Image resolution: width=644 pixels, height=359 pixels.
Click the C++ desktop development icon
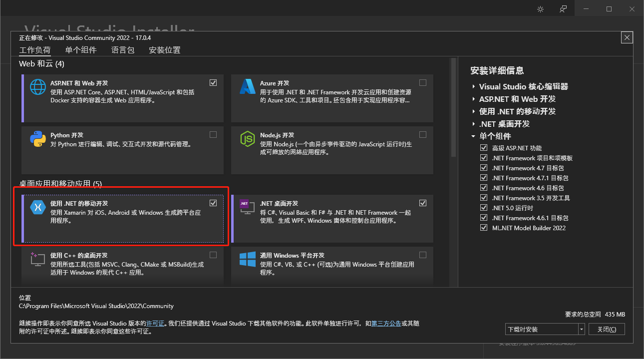click(38, 259)
